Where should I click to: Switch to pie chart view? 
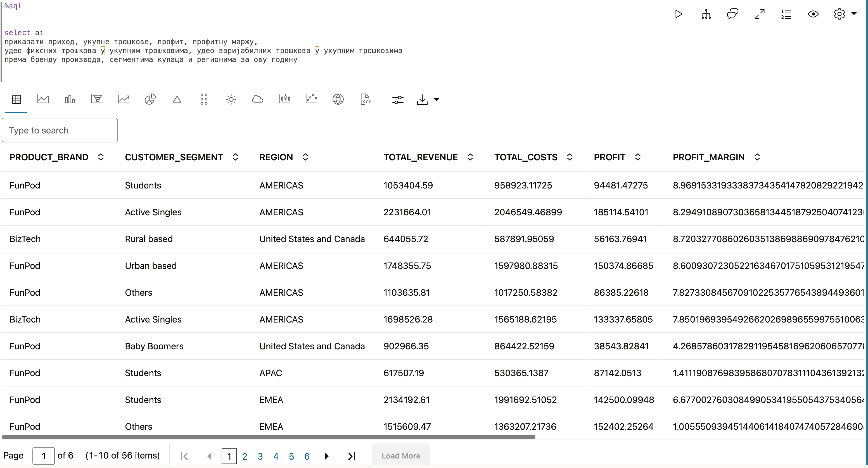pos(150,99)
